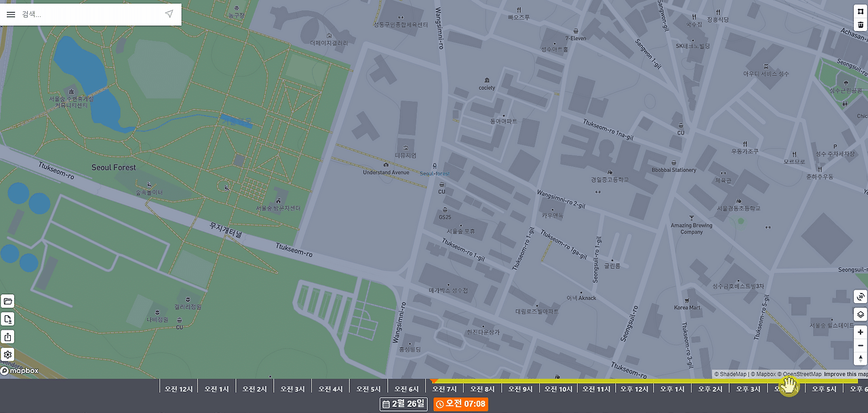Click the Mapbox logo
This screenshot has width=868, height=413.
20,371
